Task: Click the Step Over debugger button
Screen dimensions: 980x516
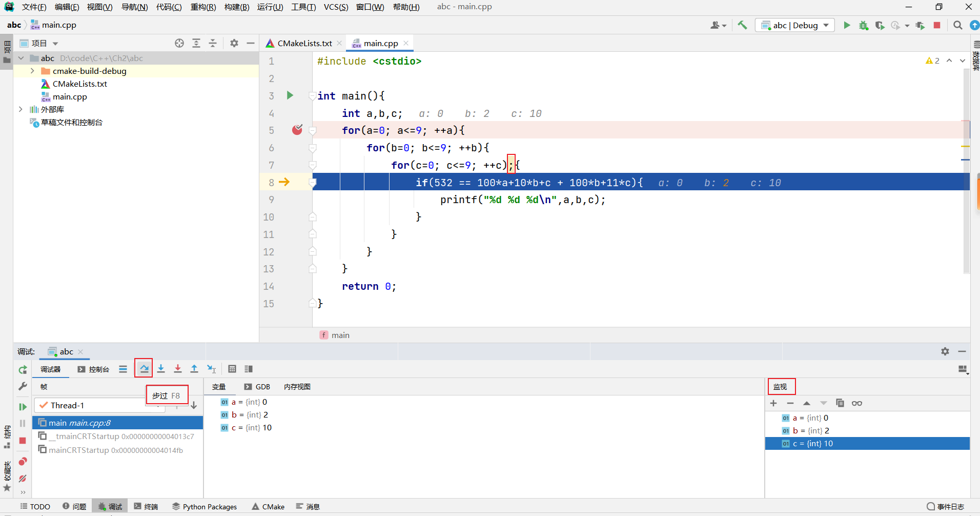Action: [144, 369]
